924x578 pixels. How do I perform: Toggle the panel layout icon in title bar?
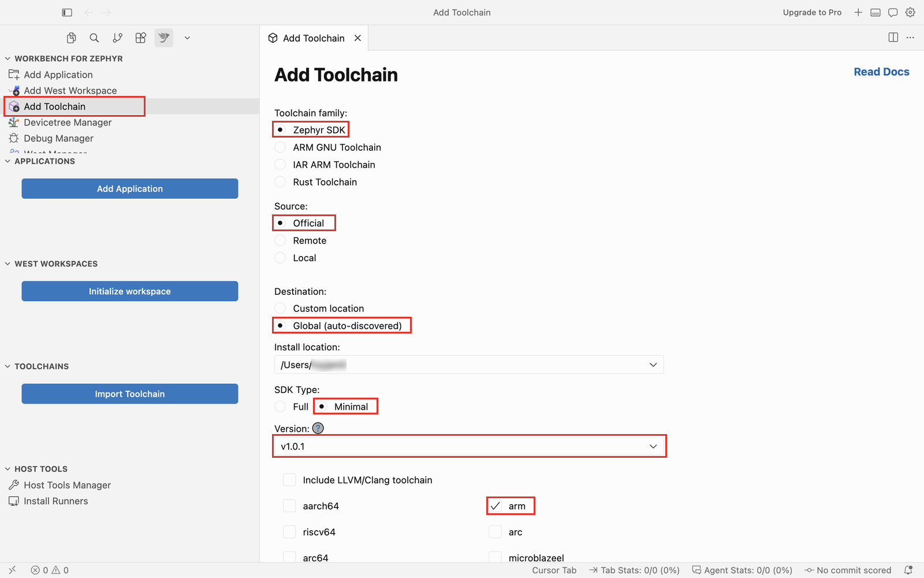(875, 12)
